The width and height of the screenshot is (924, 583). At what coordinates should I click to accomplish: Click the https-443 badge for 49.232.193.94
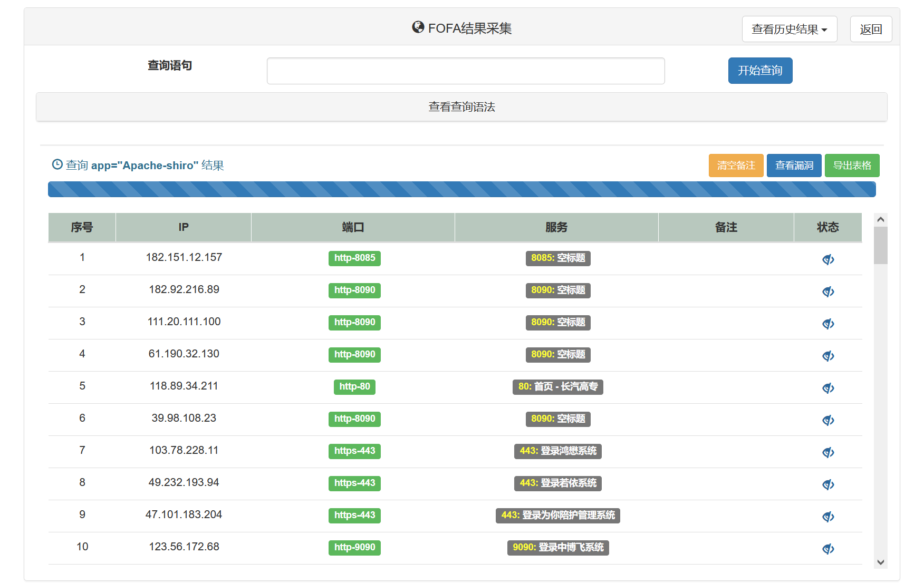pyautogui.click(x=354, y=483)
